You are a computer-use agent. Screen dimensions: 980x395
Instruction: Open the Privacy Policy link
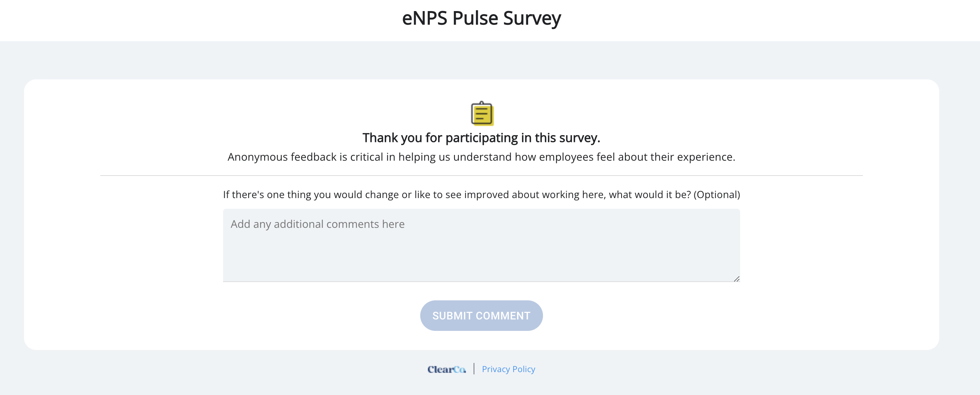pyautogui.click(x=508, y=369)
